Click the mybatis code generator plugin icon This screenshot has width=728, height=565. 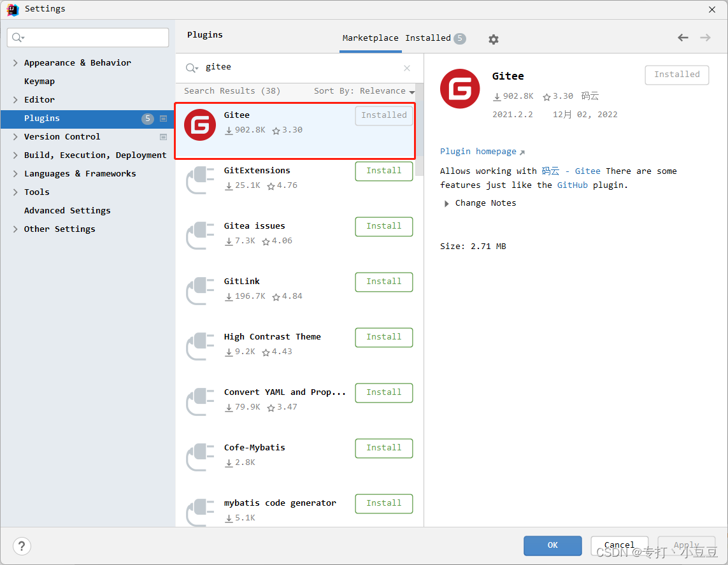pos(199,512)
